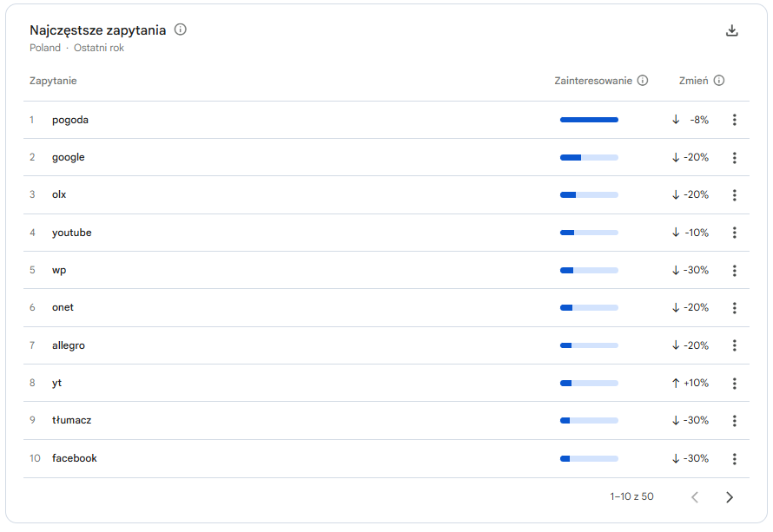The height and width of the screenshot is (532, 773).
Task: Go to next page of queries
Action: coord(730,497)
